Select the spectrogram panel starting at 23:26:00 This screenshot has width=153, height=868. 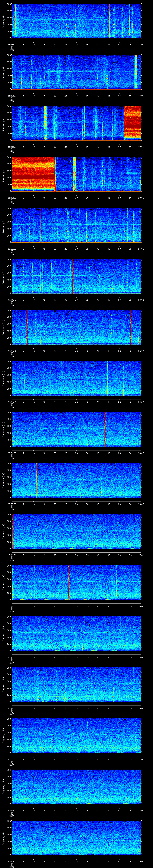(x=77, y=531)
